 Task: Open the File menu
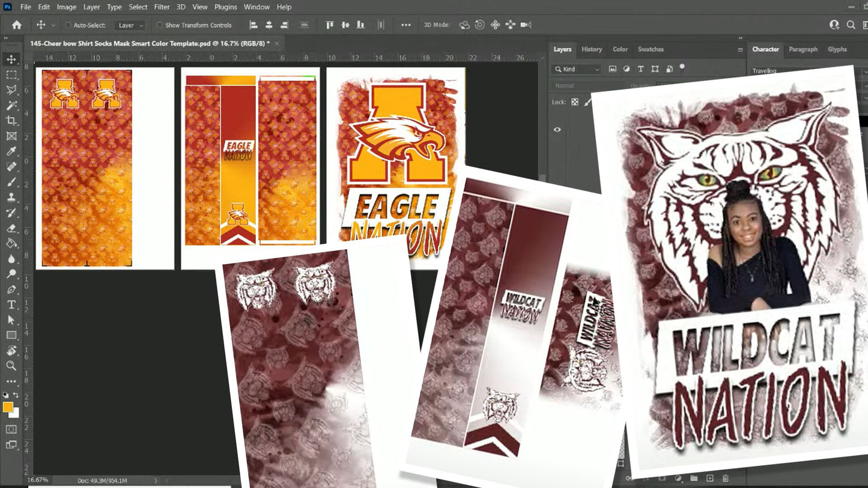(x=26, y=7)
